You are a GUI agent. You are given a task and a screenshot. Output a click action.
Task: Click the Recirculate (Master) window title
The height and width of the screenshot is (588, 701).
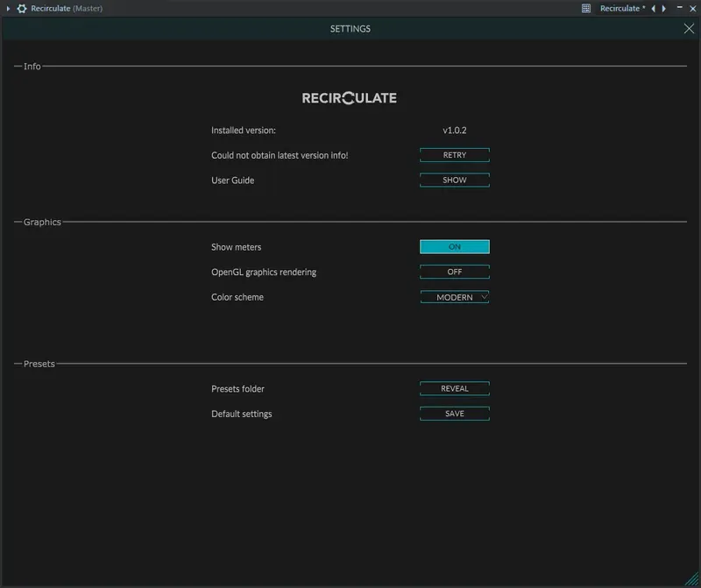click(67, 9)
